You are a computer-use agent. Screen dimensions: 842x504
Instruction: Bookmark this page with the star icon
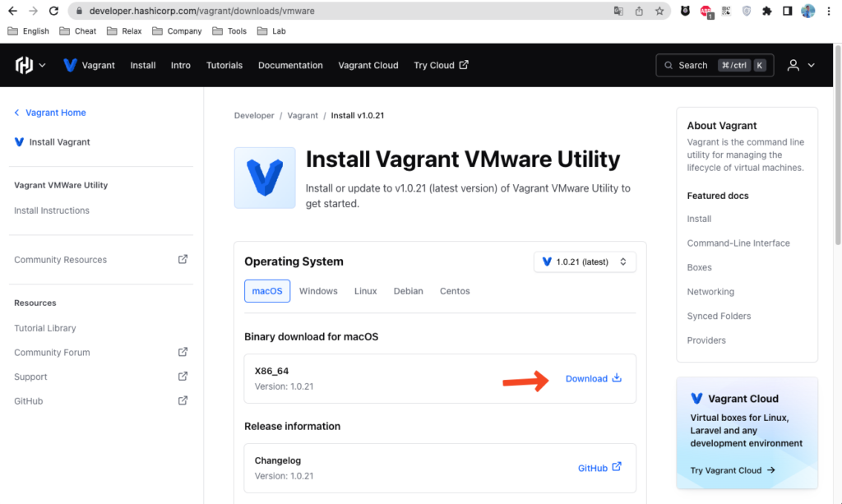[x=659, y=11]
